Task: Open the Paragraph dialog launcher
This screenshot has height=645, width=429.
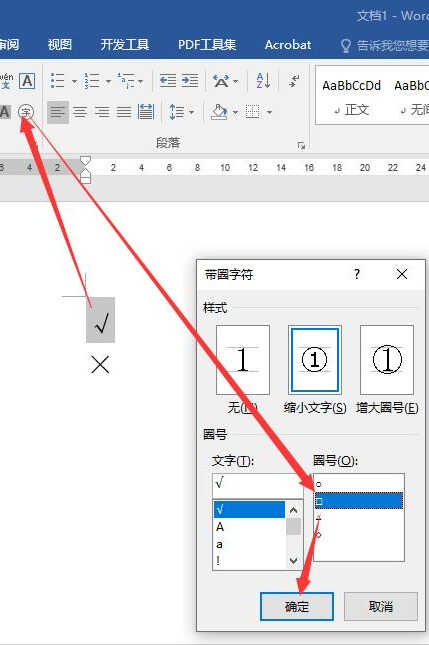Action: click(301, 146)
